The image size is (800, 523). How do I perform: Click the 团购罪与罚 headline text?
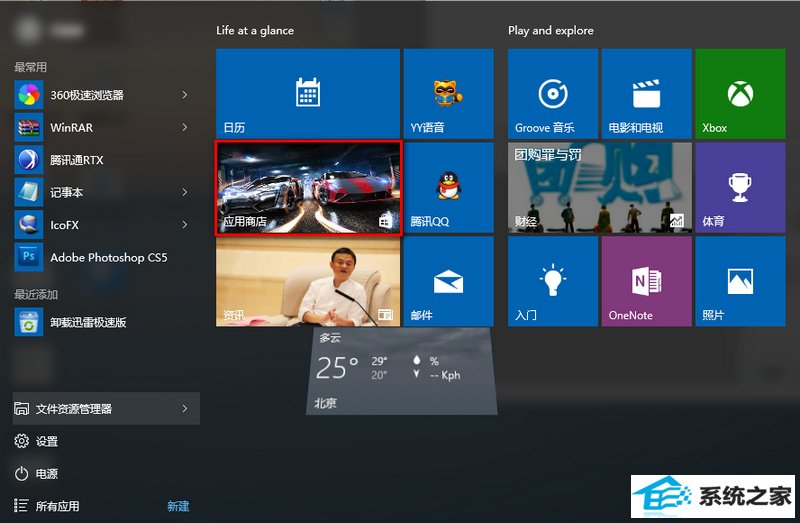tap(547, 155)
